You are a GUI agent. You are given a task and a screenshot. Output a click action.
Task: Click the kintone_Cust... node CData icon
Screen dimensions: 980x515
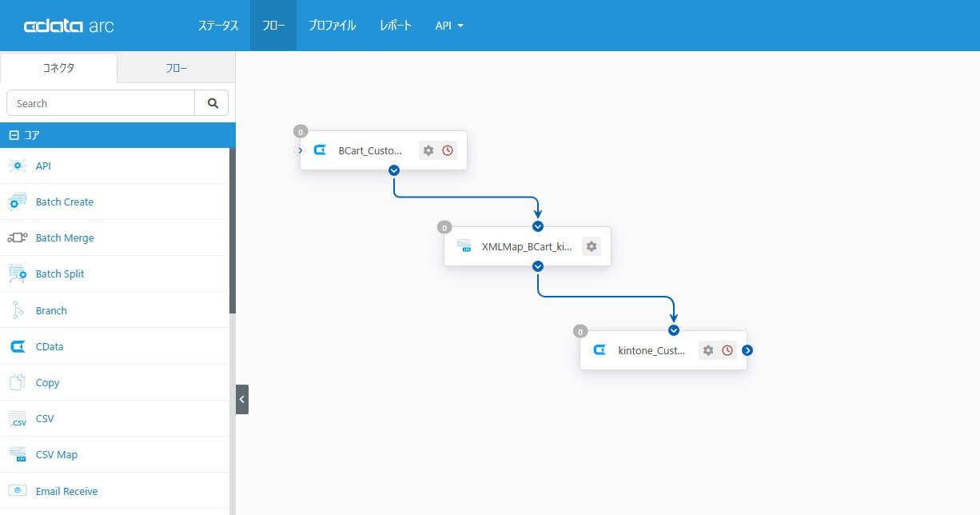600,350
